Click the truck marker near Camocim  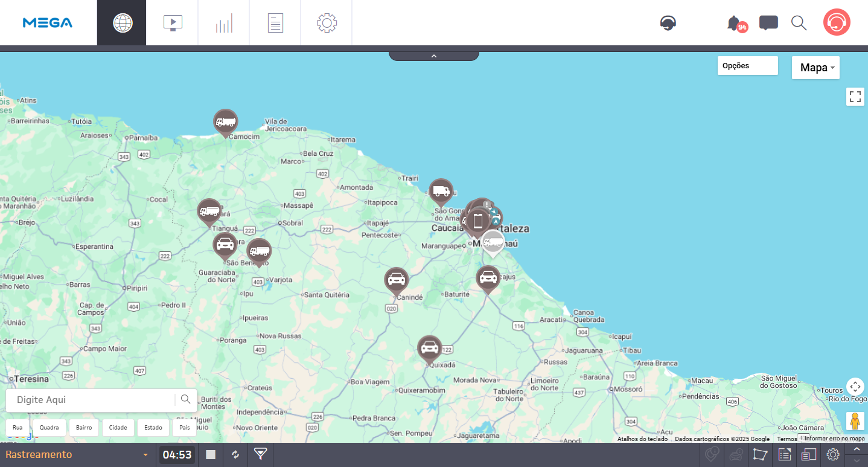[225, 122]
